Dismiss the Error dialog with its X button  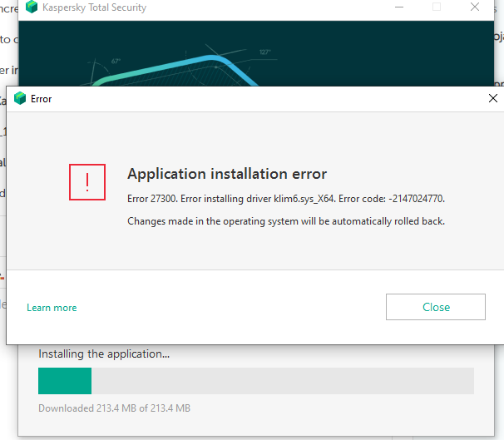click(492, 98)
